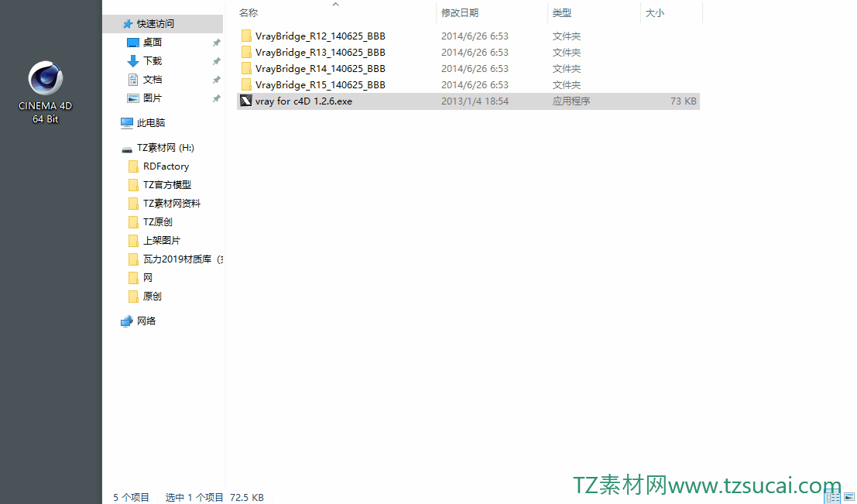Screen dimensions: 857x504
Task: Click the 桌面 desktop icon in sidebar
Action: [133, 42]
